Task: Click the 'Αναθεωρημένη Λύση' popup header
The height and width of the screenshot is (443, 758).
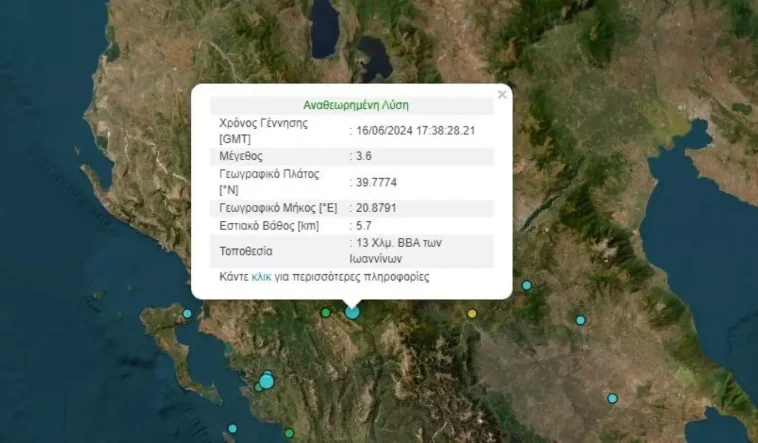Action: coord(356,104)
